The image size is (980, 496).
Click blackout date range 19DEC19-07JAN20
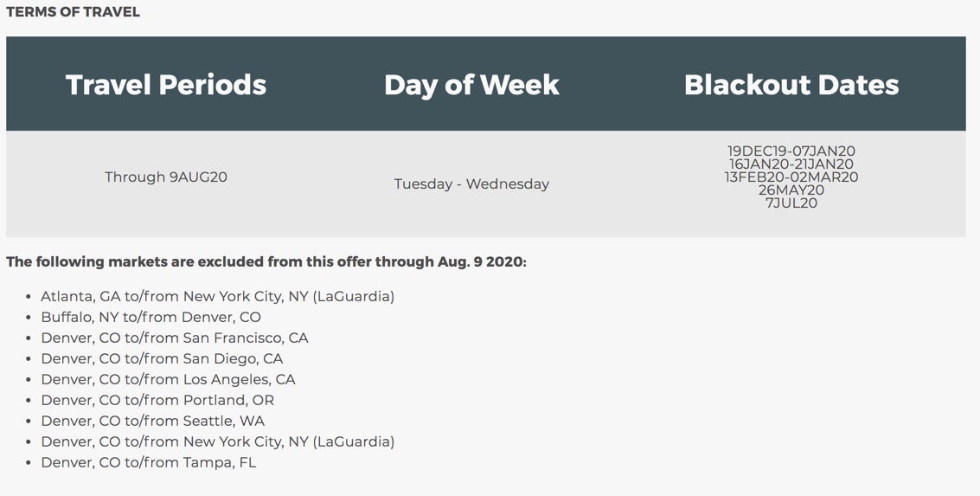pyautogui.click(x=791, y=151)
